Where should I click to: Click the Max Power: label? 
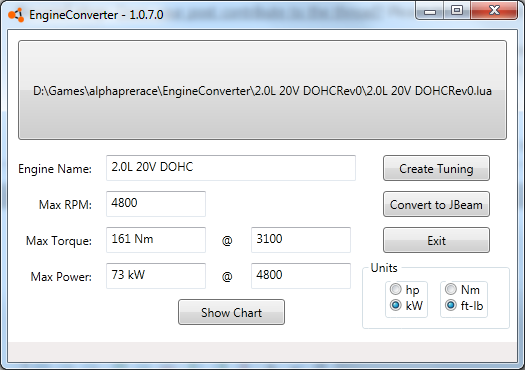pyautogui.click(x=61, y=277)
